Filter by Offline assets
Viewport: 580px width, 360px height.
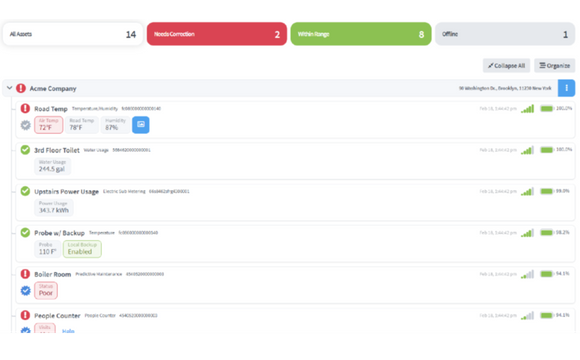tap(505, 34)
